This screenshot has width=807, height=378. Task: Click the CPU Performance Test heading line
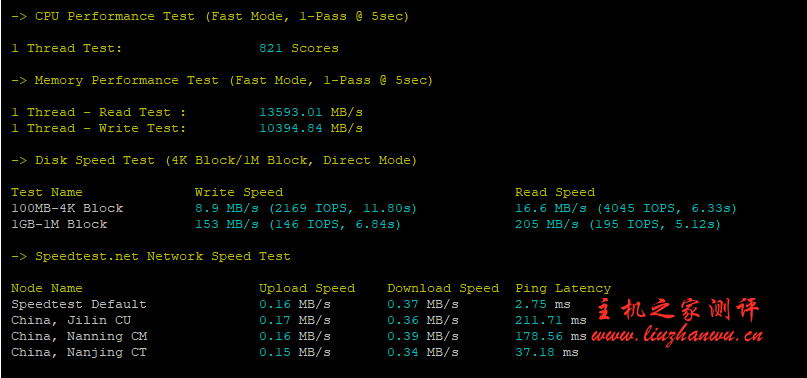click(x=210, y=16)
